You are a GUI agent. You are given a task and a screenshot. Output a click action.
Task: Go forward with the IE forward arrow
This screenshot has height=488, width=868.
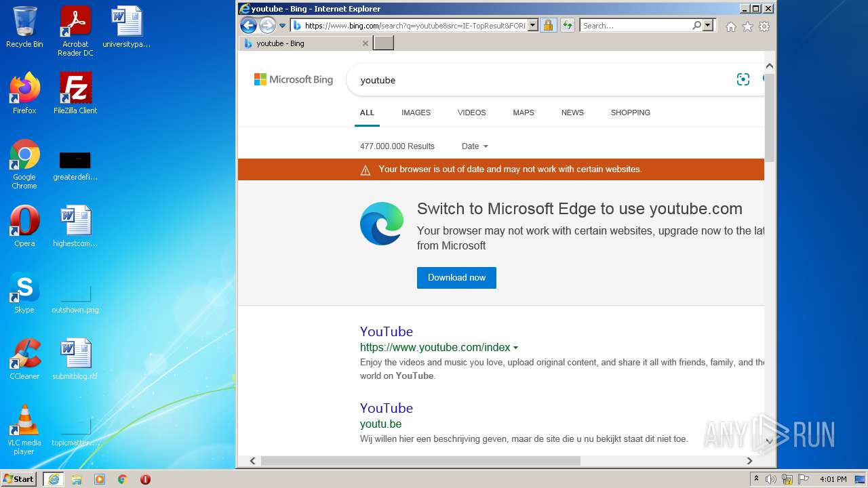click(267, 26)
